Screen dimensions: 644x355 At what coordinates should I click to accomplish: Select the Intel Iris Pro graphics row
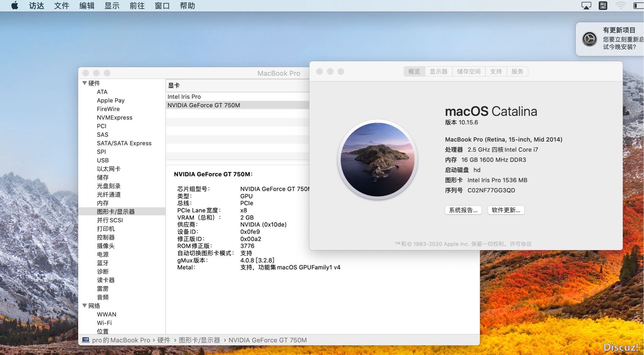238,97
